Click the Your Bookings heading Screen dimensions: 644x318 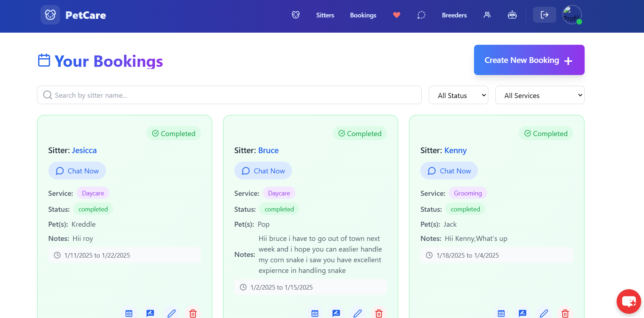(x=109, y=61)
